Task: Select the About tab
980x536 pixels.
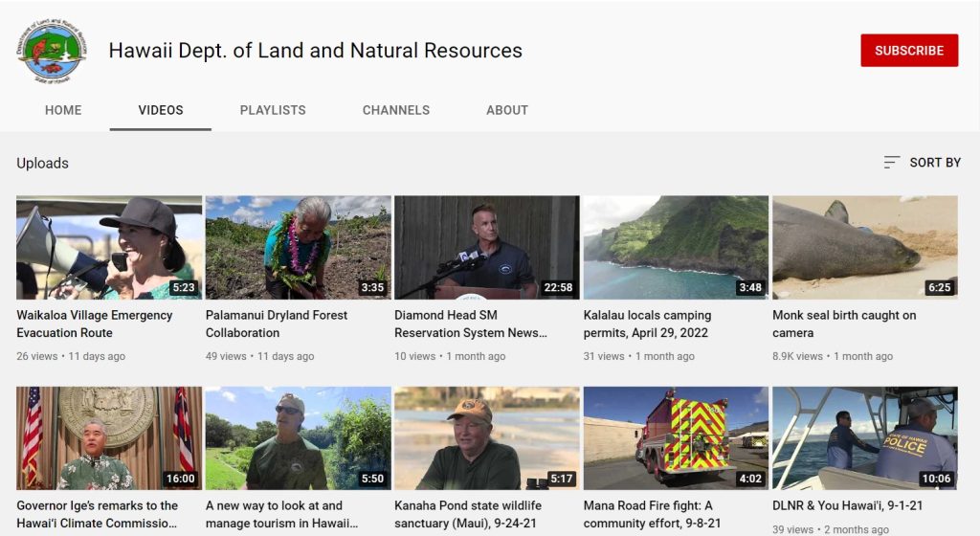Action: pyautogui.click(x=506, y=110)
